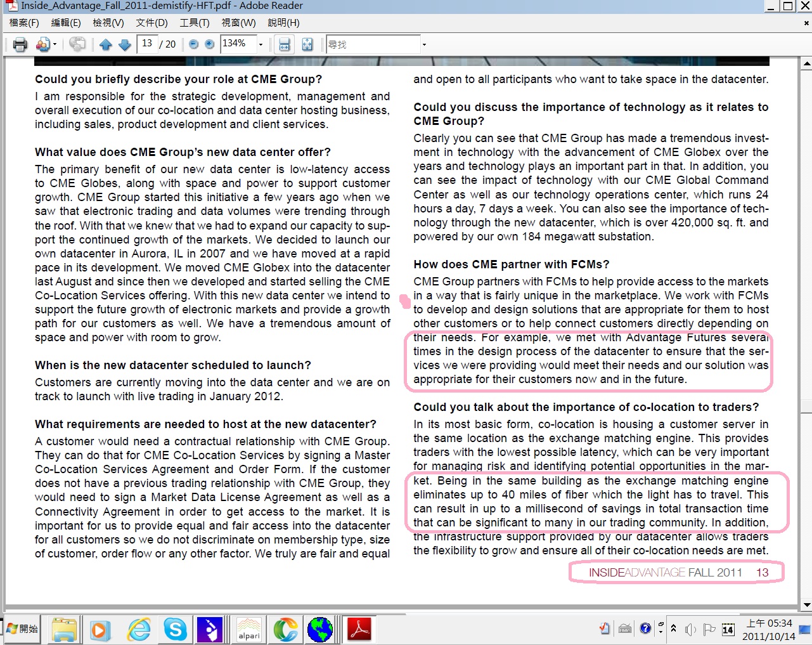Image resolution: width=812 pixels, height=645 pixels.
Task: Click the keyboard input tray icon
Action: [625, 629]
